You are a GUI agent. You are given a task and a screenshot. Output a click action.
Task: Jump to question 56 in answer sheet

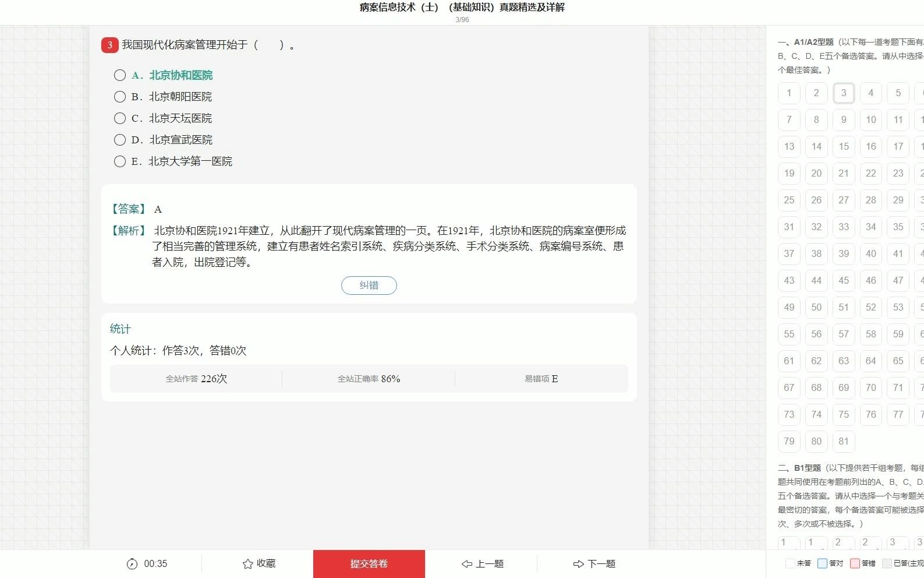(x=816, y=334)
